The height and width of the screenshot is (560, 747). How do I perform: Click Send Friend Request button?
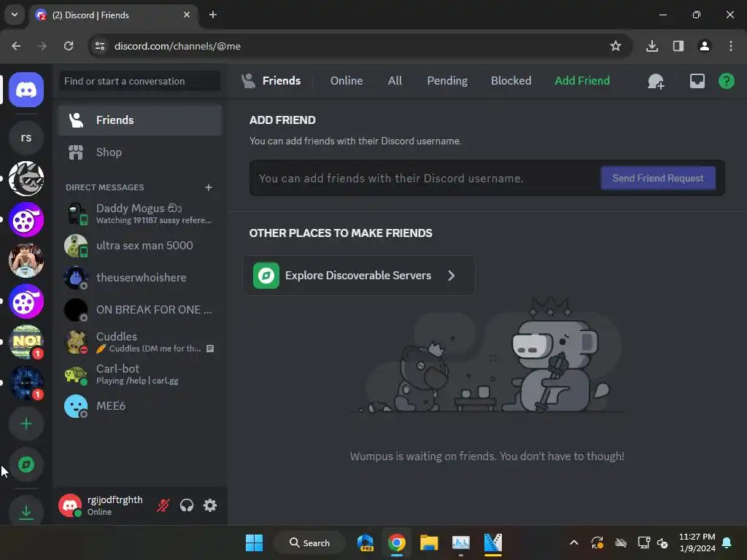(657, 178)
